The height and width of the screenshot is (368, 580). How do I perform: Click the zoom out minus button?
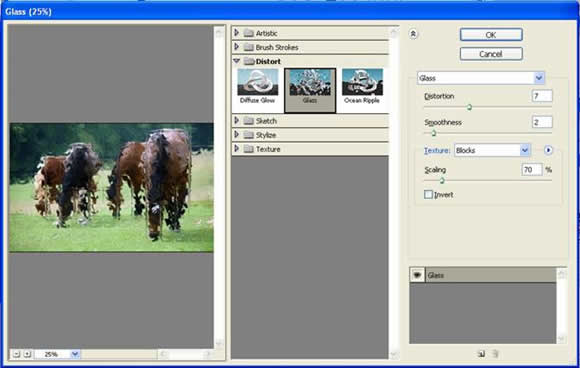point(16,354)
